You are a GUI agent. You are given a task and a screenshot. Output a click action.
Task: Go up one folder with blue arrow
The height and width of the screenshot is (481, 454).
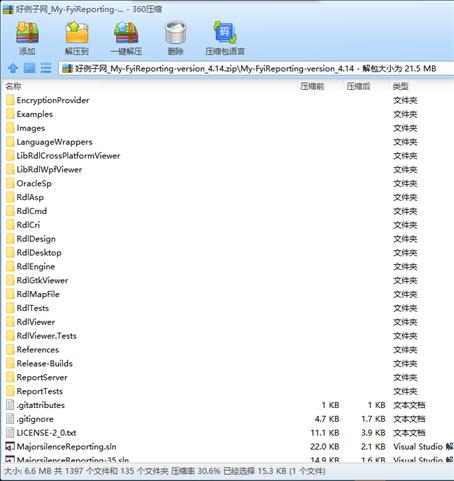coord(13,68)
